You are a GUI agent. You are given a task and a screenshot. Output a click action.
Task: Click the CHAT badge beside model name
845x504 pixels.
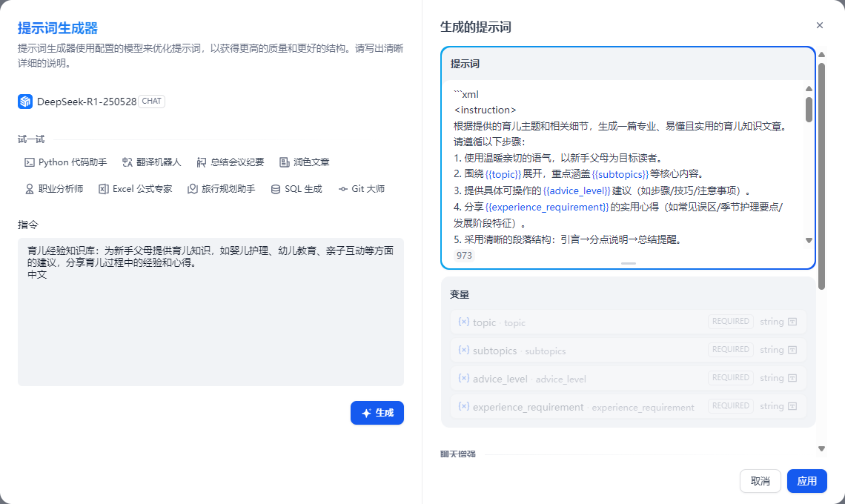pyautogui.click(x=151, y=102)
